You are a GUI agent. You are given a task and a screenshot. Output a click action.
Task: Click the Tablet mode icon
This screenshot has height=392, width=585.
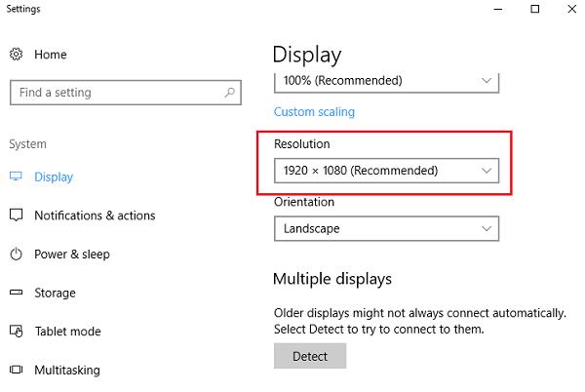[x=16, y=332]
